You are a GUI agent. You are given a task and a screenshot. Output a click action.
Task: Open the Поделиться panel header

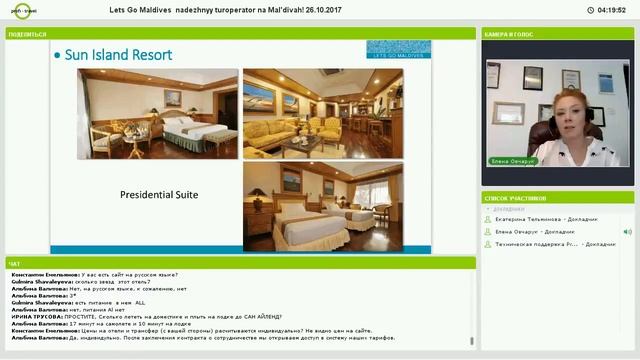(x=240, y=34)
